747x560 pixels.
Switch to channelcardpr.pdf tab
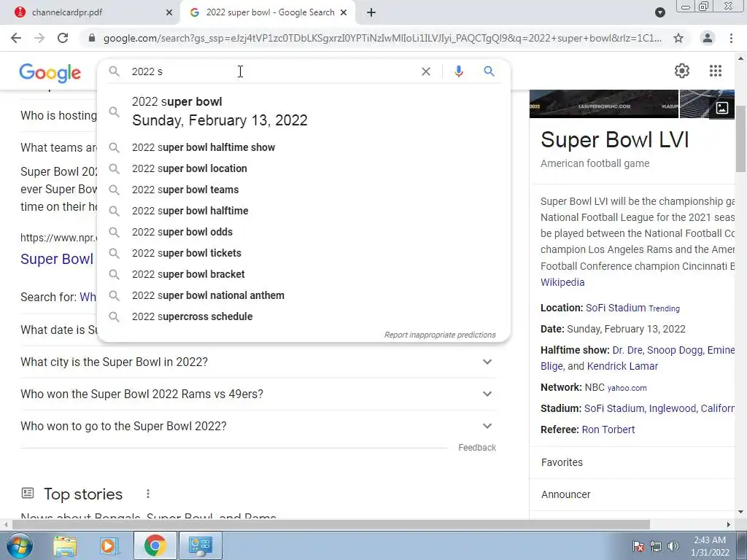pyautogui.click(x=90, y=13)
